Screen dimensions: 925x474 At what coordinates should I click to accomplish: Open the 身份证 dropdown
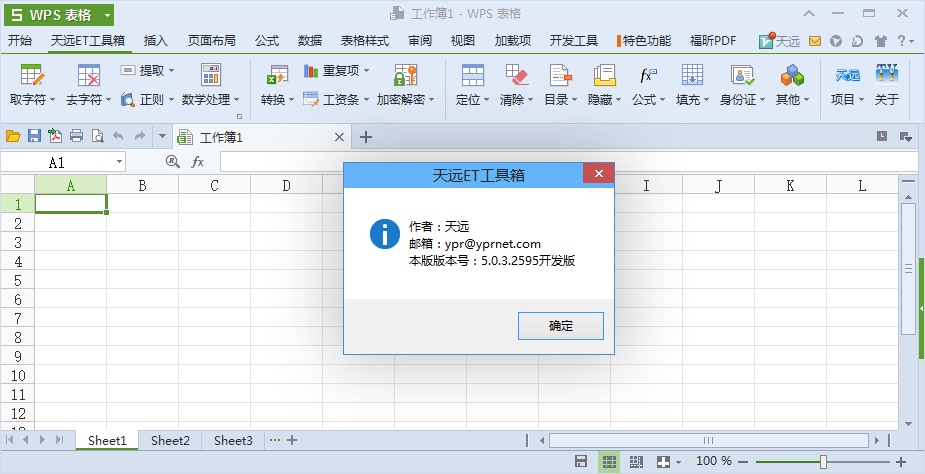762,100
